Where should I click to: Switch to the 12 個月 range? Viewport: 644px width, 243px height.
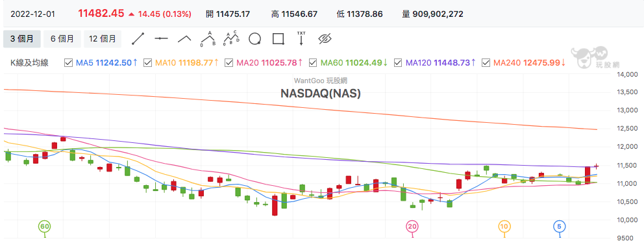point(103,38)
